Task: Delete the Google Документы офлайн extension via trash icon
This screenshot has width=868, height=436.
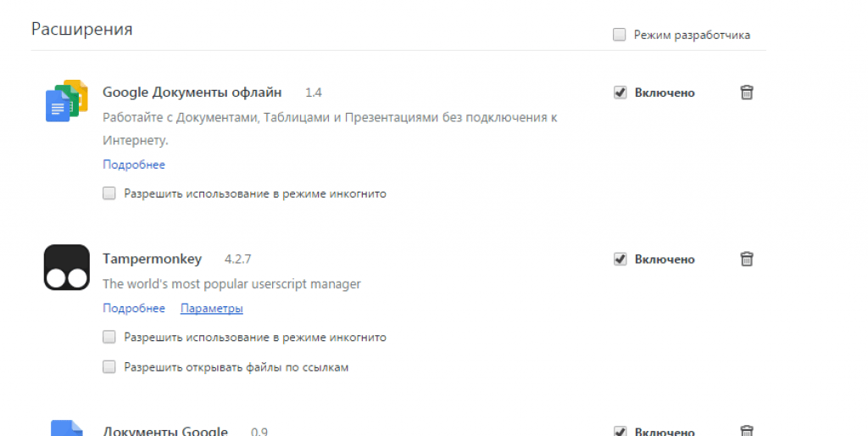Action: 746,92
